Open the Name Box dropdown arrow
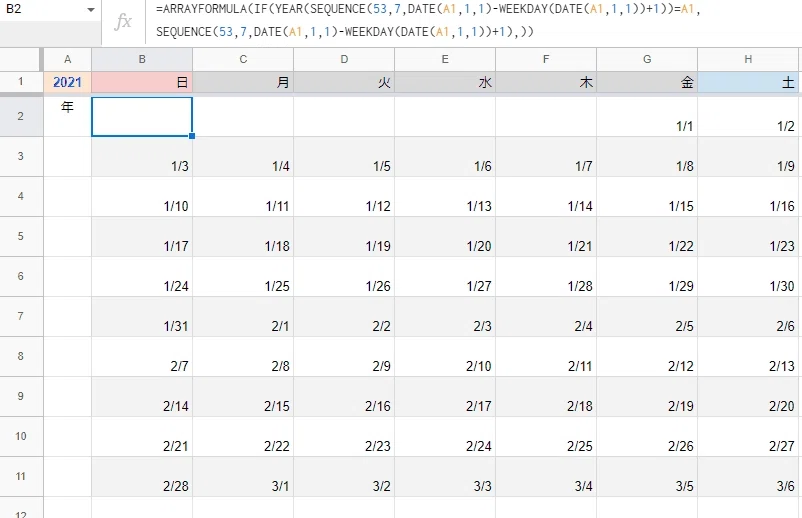The height and width of the screenshot is (518, 802). pyautogui.click(x=91, y=10)
